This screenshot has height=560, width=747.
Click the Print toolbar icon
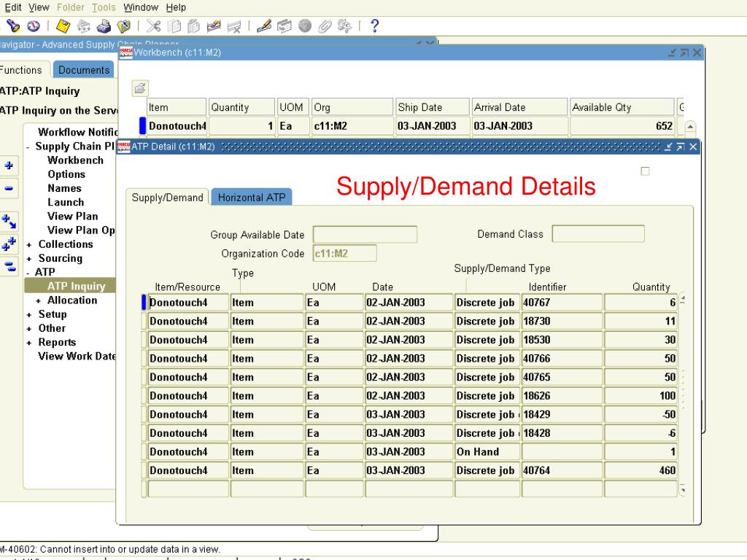(104, 26)
